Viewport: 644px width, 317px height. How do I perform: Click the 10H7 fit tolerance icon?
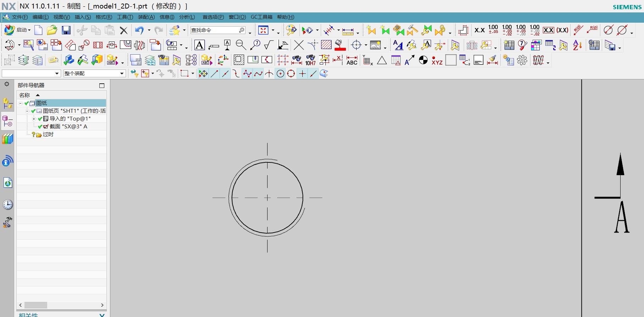tap(310, 60)
